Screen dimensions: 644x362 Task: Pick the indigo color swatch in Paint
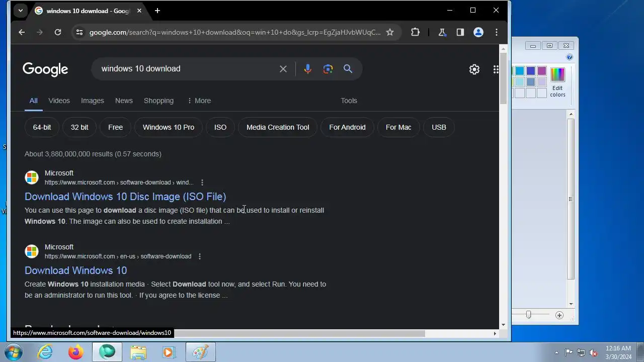tap(531, 71)
